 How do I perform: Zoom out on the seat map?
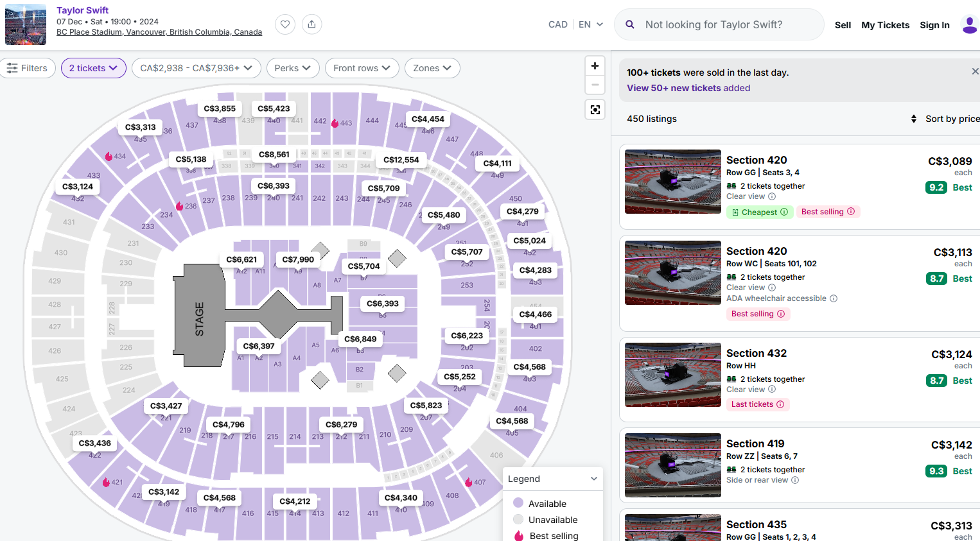pyautogui.click(x=595, y=85)
